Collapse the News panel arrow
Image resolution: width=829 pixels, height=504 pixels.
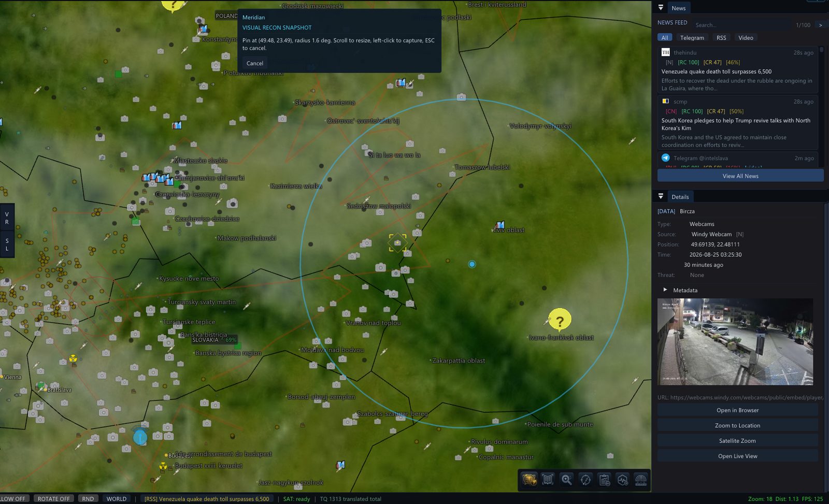(661, 8)
